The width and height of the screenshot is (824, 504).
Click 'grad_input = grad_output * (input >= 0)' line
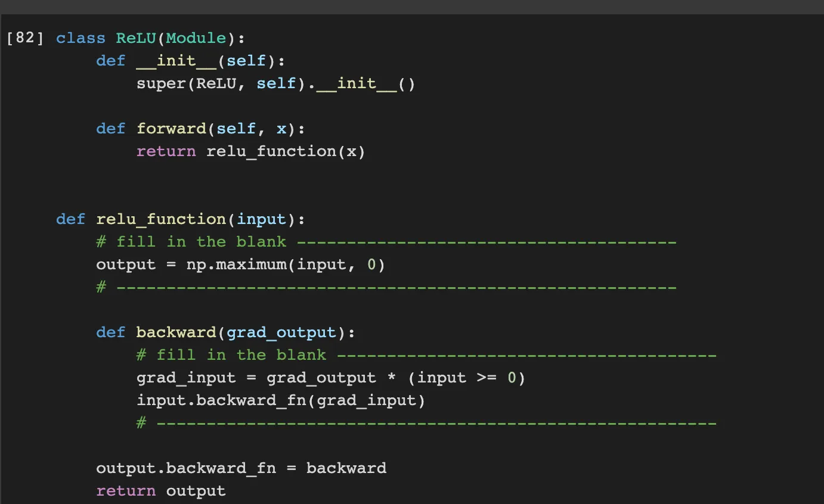(x=331, y=378)
